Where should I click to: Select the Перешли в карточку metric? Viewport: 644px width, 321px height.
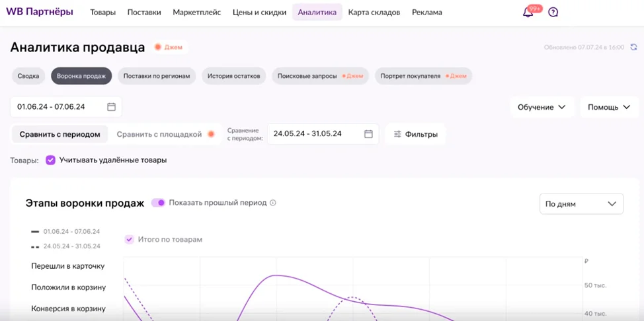pyautogui.click(x=68, y=266)
